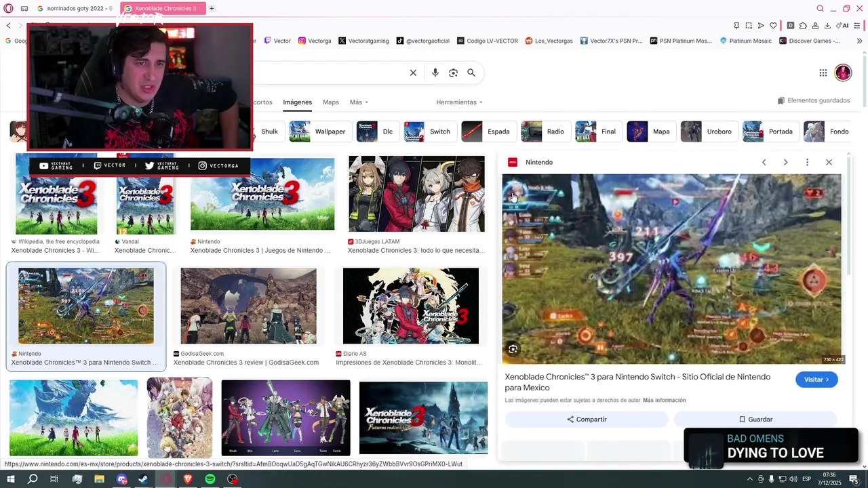Open Elementos guardados saved items

[x=814, y=100]
